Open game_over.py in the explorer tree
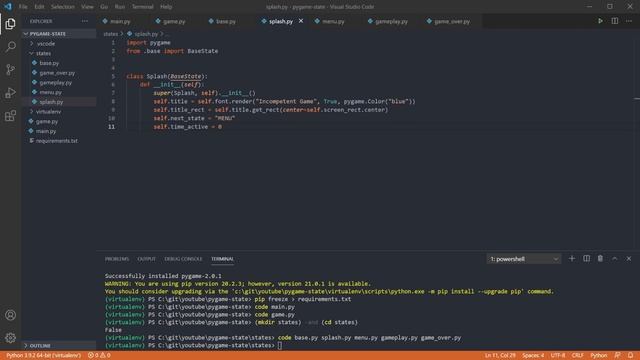 coord(57,73)
